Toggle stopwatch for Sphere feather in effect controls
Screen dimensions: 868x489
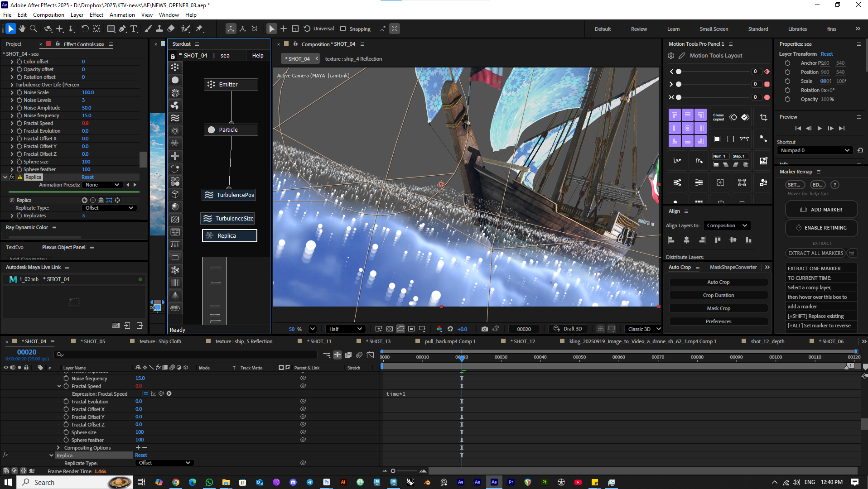click(19, 169)
